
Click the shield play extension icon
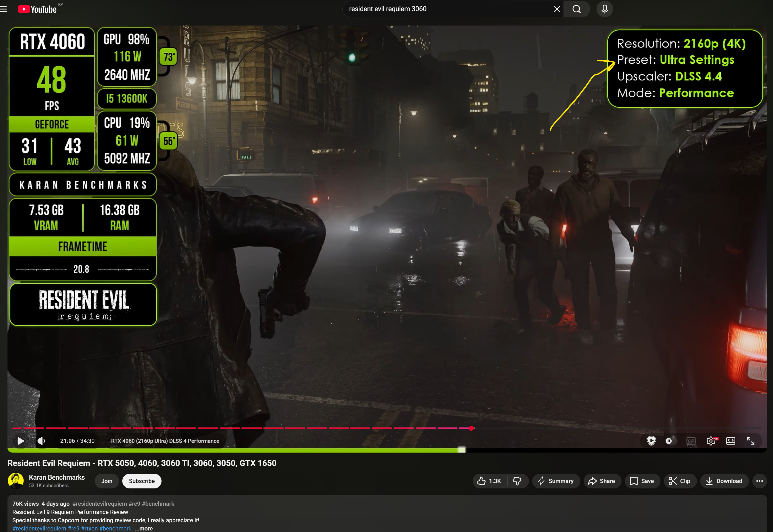click(x=651, y=441)
